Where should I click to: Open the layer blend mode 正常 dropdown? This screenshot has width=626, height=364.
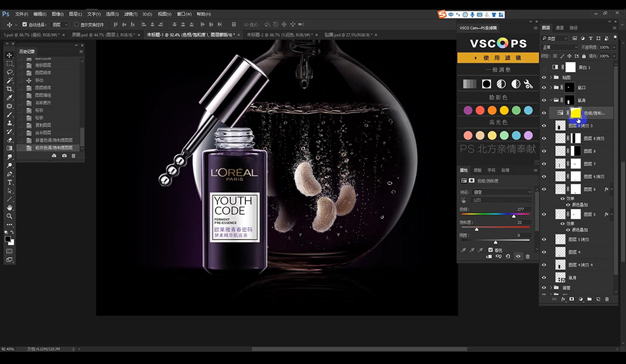[560, 47]
